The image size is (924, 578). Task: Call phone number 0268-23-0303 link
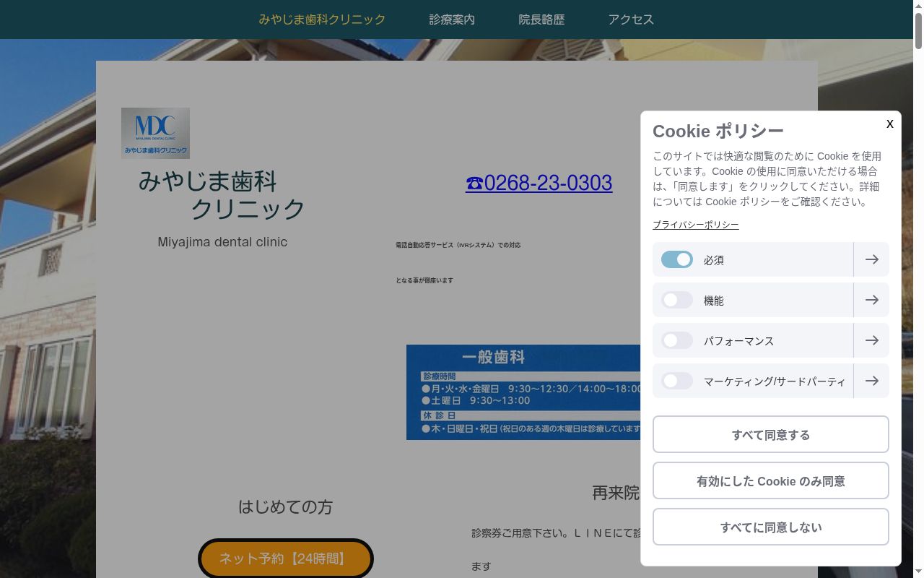[x=539, y=183]
